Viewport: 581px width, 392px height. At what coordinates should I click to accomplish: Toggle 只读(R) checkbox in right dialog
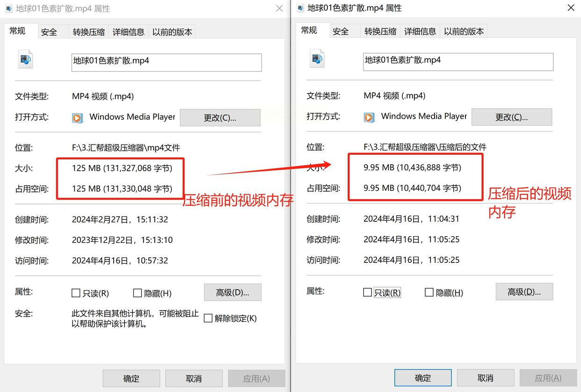(x=368, y=292)
